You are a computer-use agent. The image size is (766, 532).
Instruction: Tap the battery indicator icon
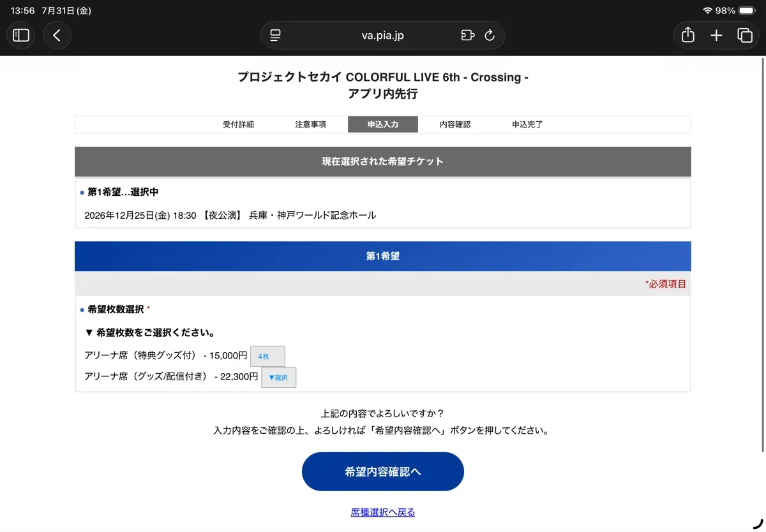point(747,11)
